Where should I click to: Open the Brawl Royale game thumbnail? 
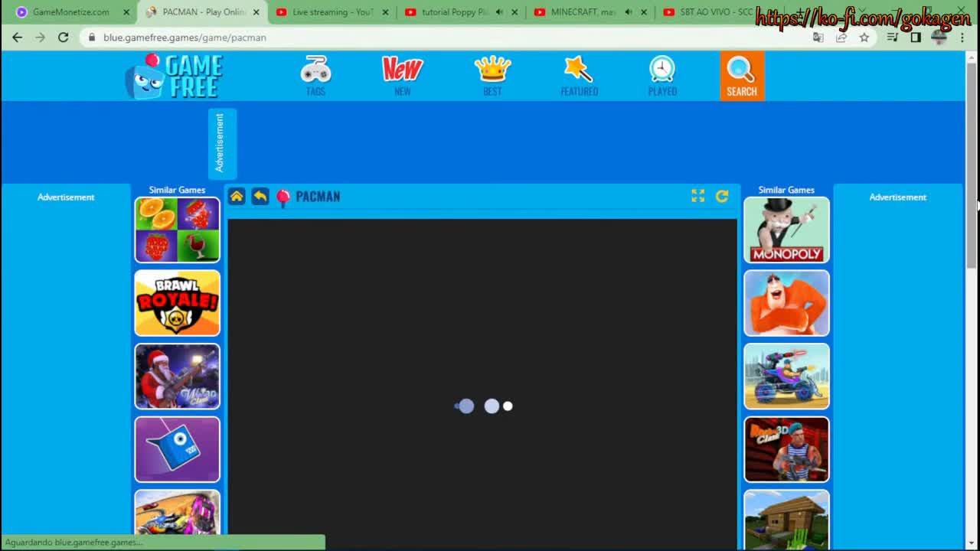coord(177,303)
